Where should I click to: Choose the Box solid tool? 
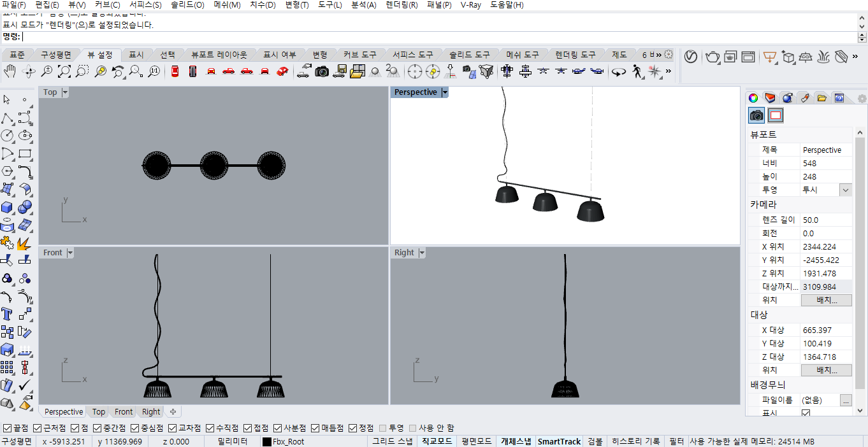7,207
